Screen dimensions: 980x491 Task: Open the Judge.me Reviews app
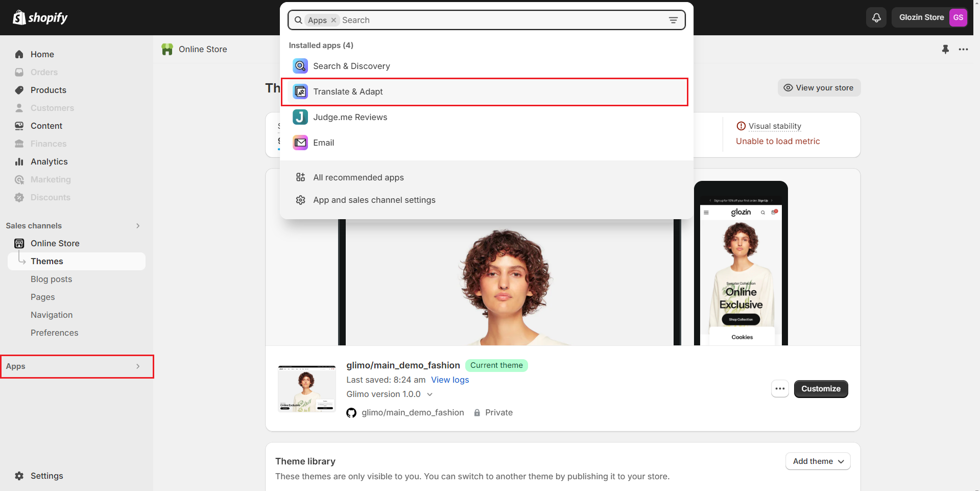[350, 117]
